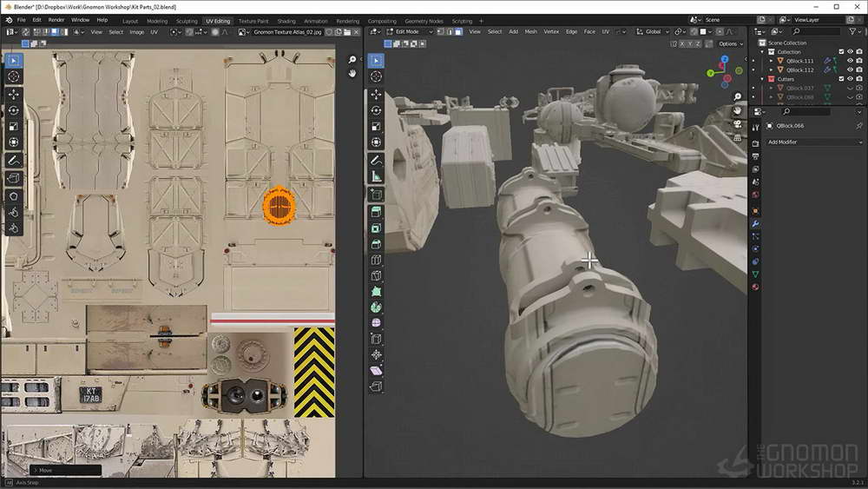Click the Scene name field

[728, 20]
